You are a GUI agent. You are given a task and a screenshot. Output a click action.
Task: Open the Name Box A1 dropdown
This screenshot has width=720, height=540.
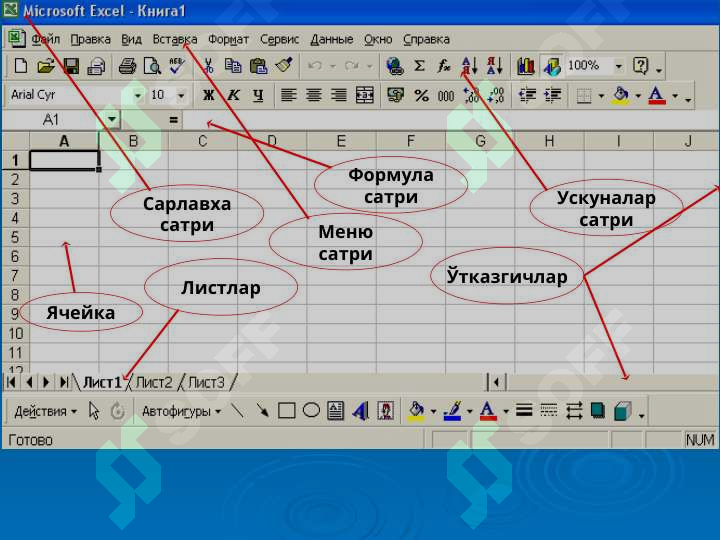tap(112, 120)
